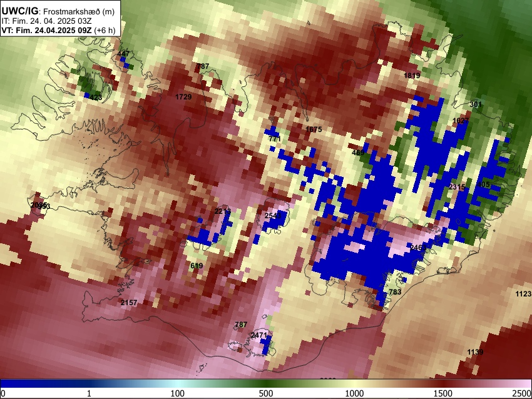
Task: Click the map value 2315
Action: pyautogui.click(x=457, y=187)
